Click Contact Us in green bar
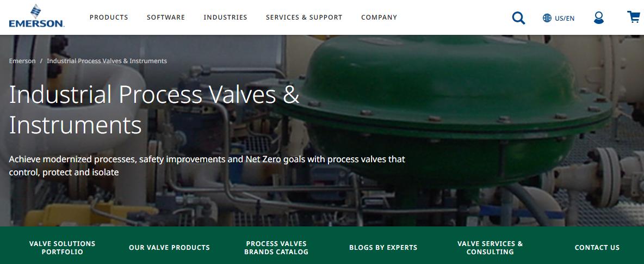The width and height of the screenshot is (644, 264). pos(597,248)
